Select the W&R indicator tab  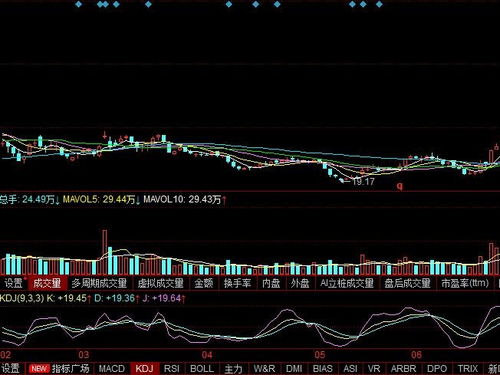pos(264,368)
